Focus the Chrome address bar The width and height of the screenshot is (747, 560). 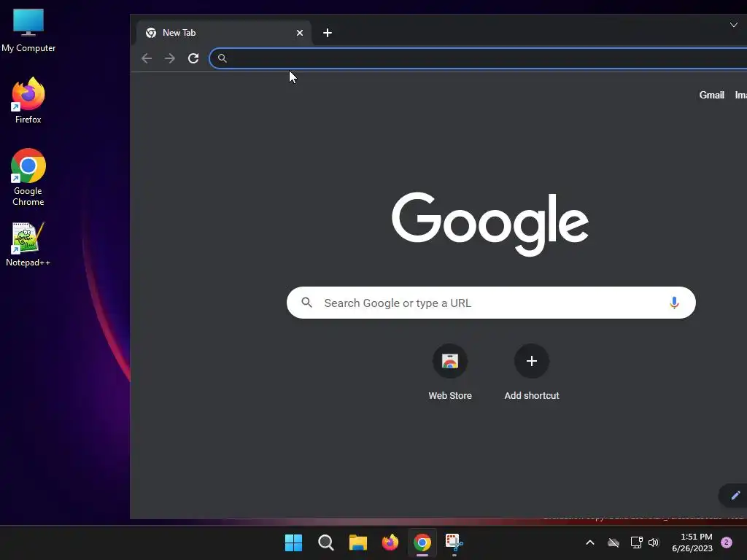(478, 58)
